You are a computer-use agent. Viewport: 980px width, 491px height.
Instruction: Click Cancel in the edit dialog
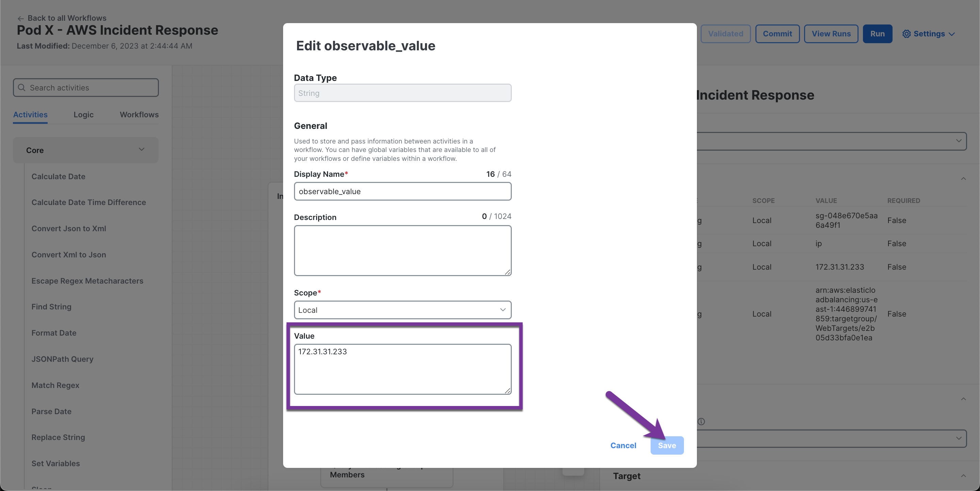click(x=623, y=445)
